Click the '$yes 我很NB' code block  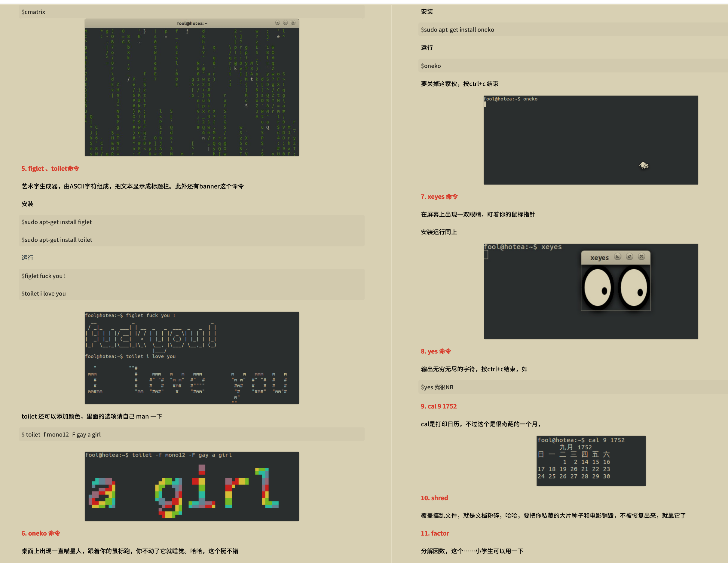(573, 387)
